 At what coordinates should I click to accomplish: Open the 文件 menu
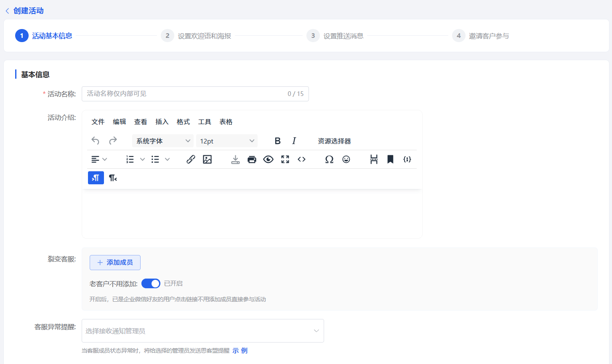(x=98, y=122)
